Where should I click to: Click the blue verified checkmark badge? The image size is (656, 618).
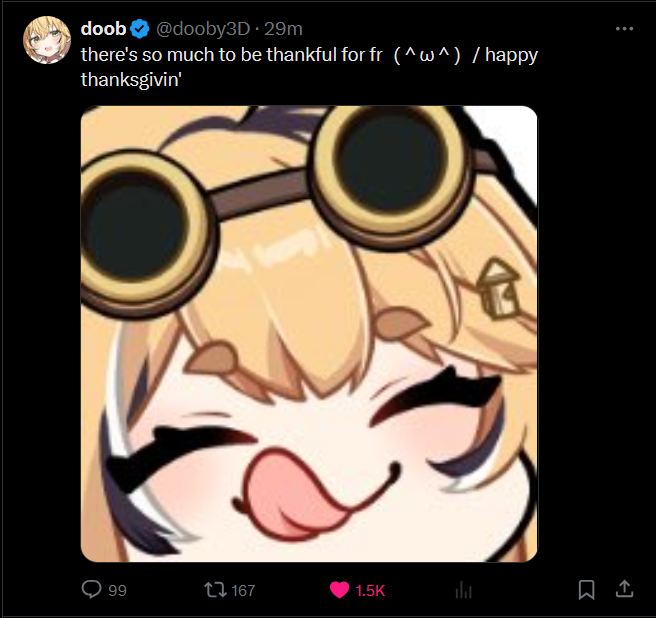(x=139, y=29)
